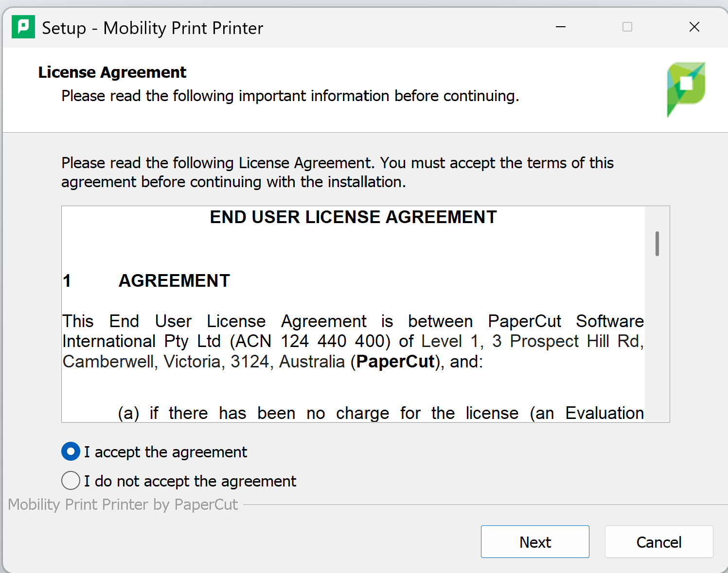Close the Setup window
This screenshot has height=573, width=728.
pos(694,27)
